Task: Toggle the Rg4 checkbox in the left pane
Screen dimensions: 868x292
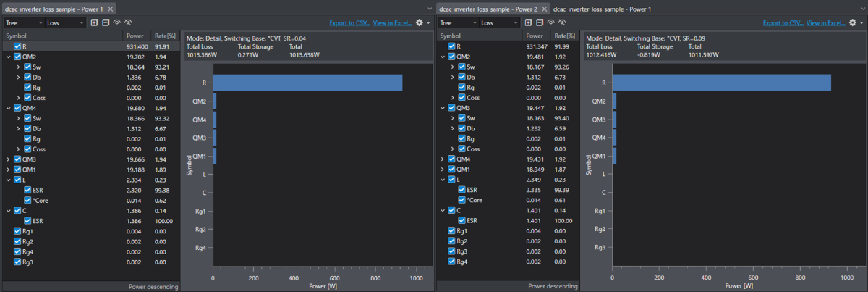Action: tap(17, 251)
